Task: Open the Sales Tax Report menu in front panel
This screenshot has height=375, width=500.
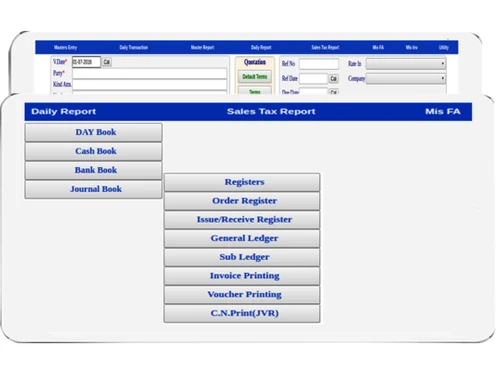Action: [x=271, y=112]
